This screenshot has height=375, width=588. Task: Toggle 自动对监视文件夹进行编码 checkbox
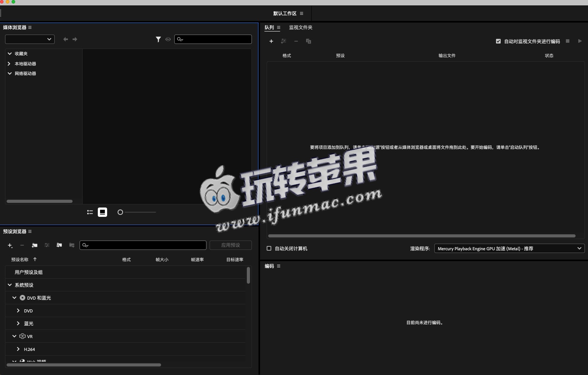pyautogui.click(x=498, y=41)
